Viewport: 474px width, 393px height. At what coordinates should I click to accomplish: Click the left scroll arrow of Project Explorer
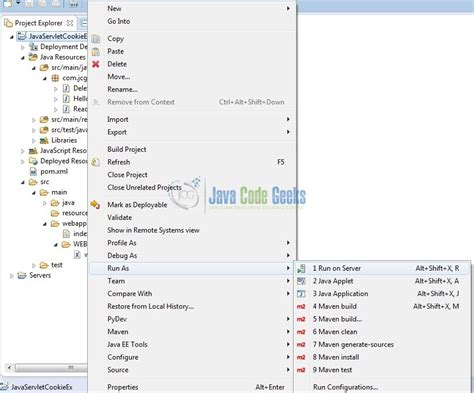9,368
